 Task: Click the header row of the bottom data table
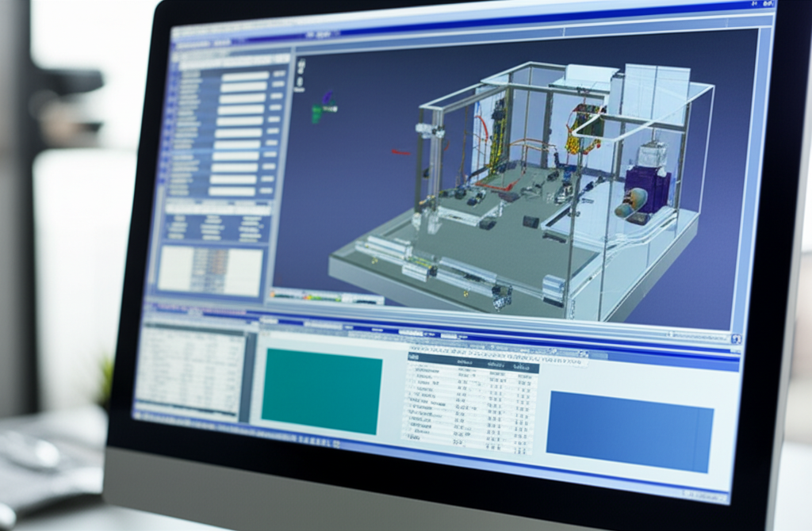click(473, 361)
